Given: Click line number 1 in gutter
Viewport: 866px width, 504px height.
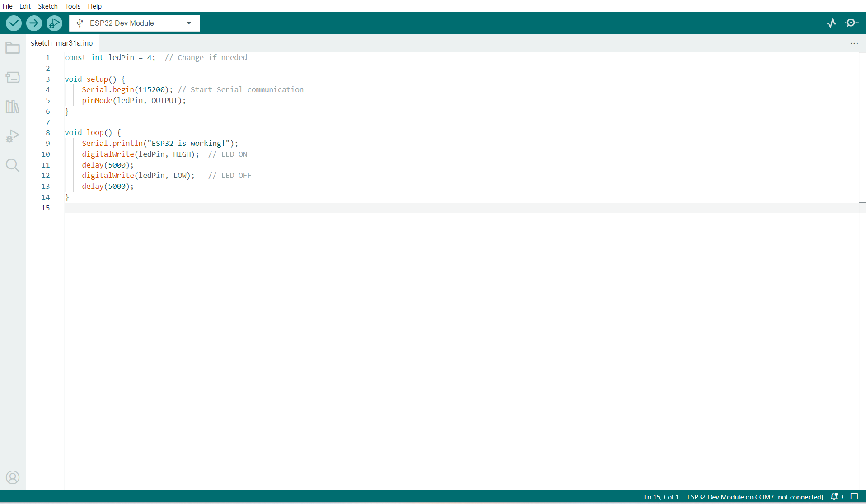Looking at the screenshot, I should [x=47, y=58].
